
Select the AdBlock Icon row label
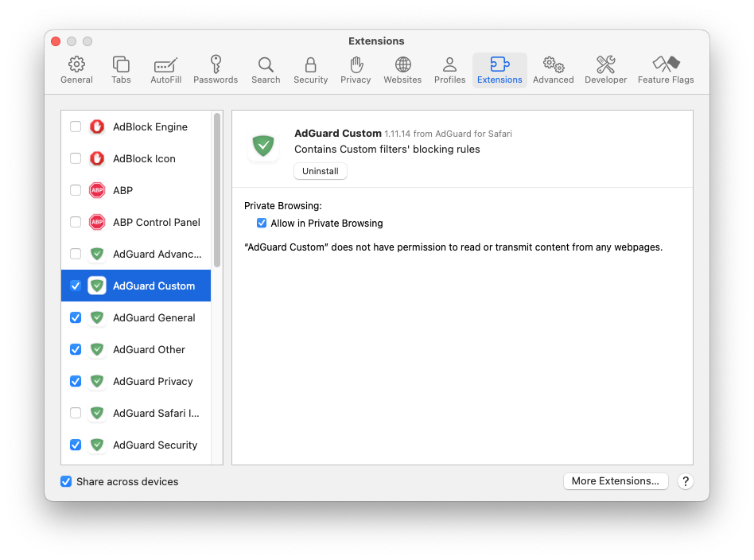tap(144, 158)
